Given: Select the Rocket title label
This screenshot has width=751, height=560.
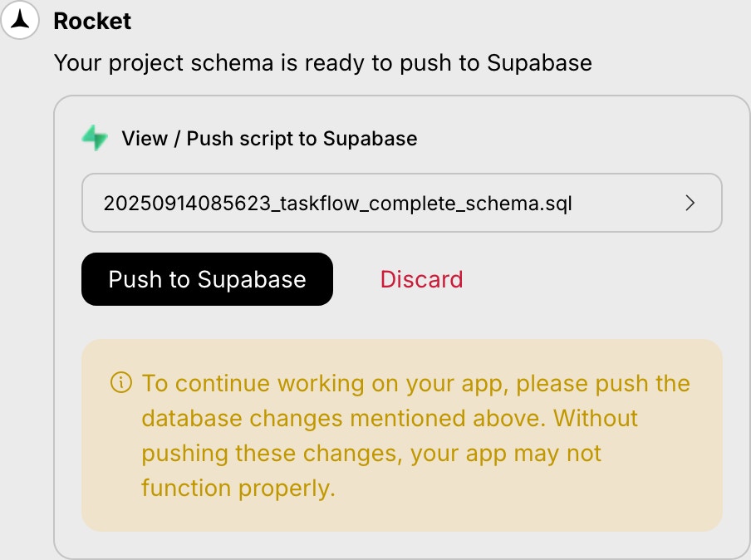Looking at the screenshot, I should [x=91, y=22].
